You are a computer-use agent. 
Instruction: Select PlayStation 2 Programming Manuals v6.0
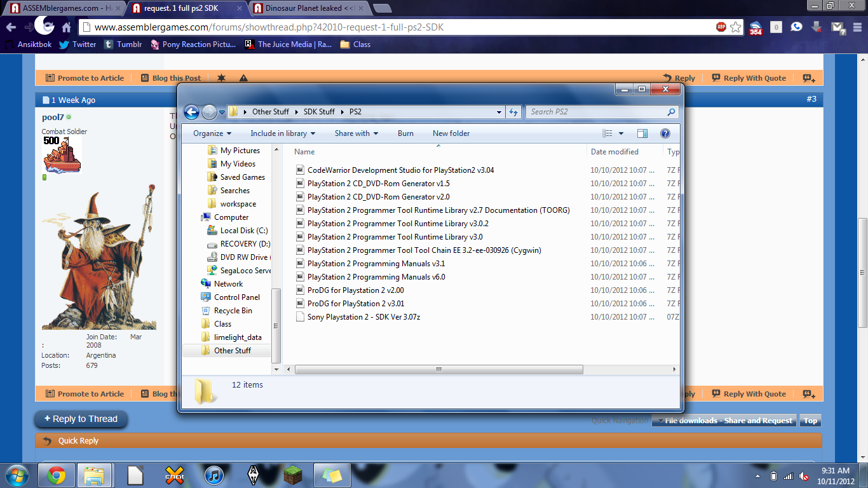click(376, 277)
